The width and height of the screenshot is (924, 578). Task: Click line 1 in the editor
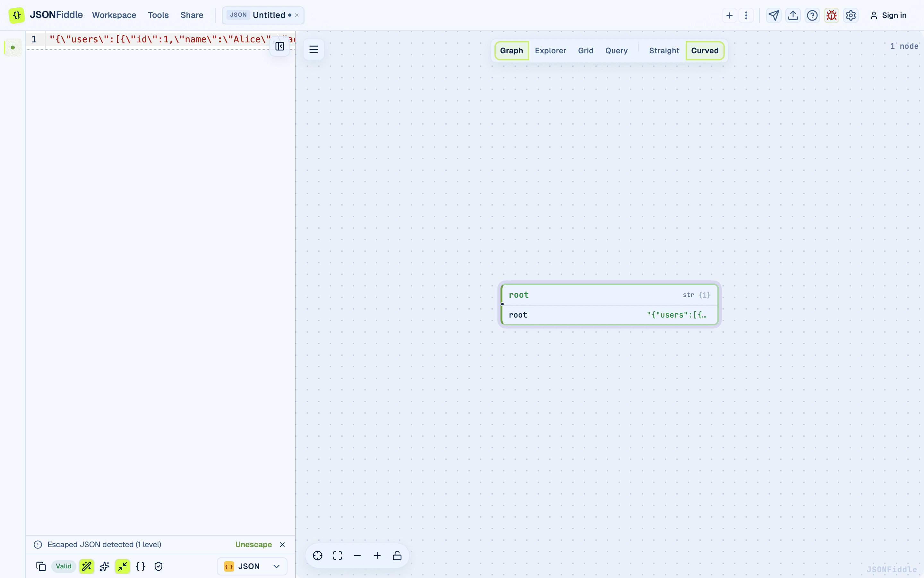[x=170, y=39]
